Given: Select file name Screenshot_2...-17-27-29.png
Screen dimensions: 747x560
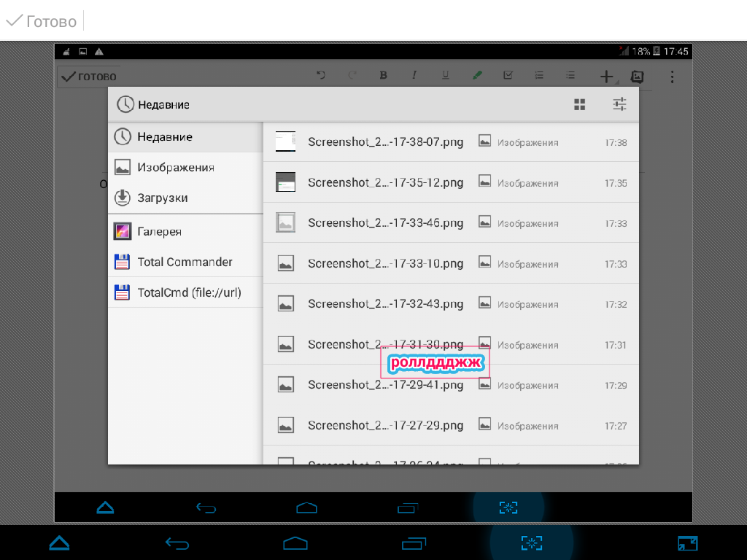Looking at the screenshot, I should 385,425.
